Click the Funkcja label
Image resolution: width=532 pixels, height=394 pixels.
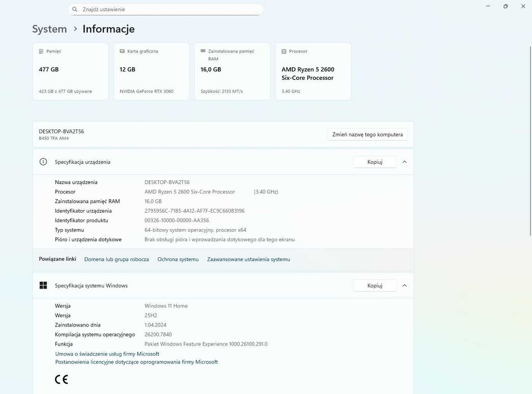point(64,344)
